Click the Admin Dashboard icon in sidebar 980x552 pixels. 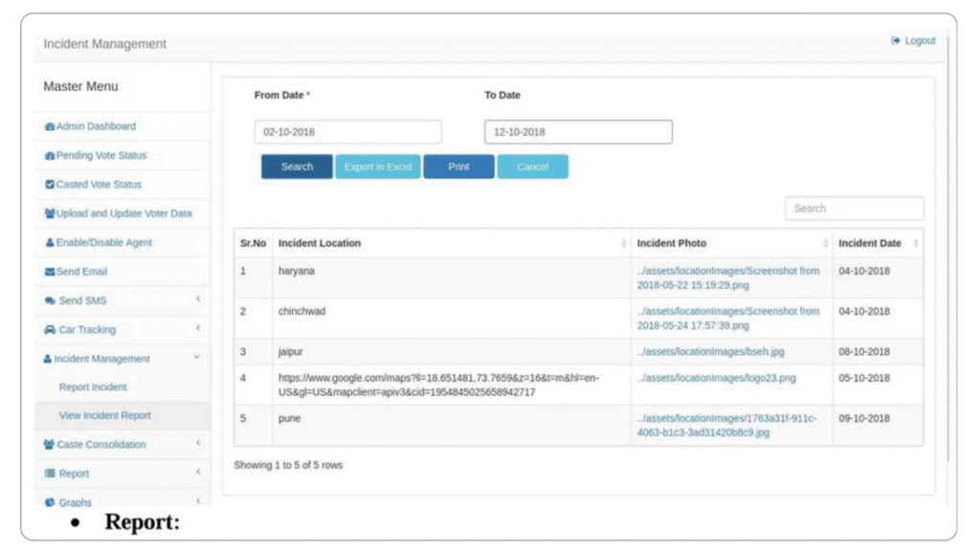click(50, 126)
